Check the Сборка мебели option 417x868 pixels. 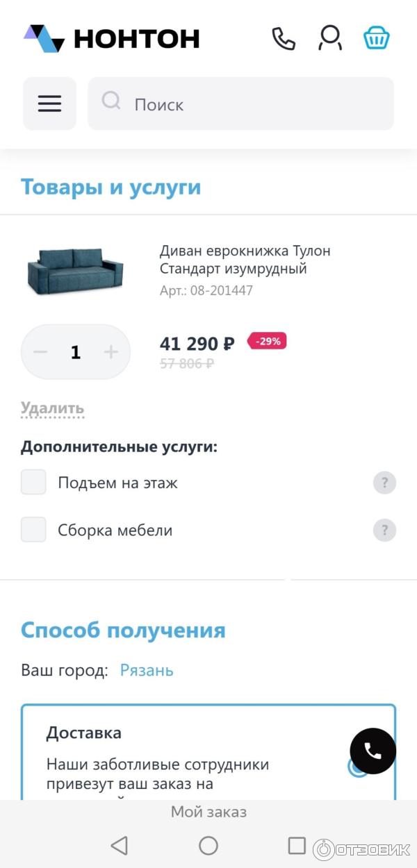[33, 530]
